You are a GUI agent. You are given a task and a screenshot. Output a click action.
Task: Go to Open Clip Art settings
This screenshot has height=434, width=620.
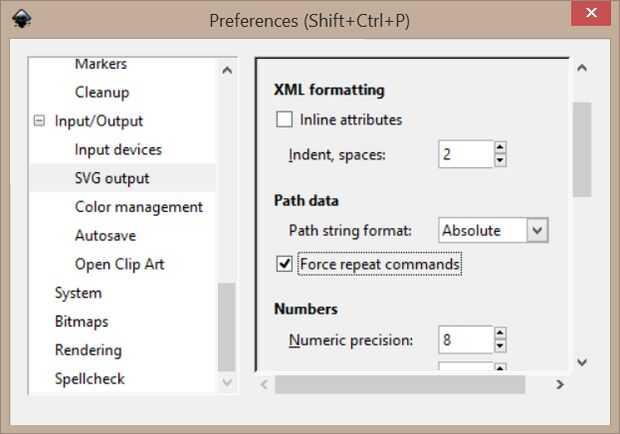coord(119,265)
